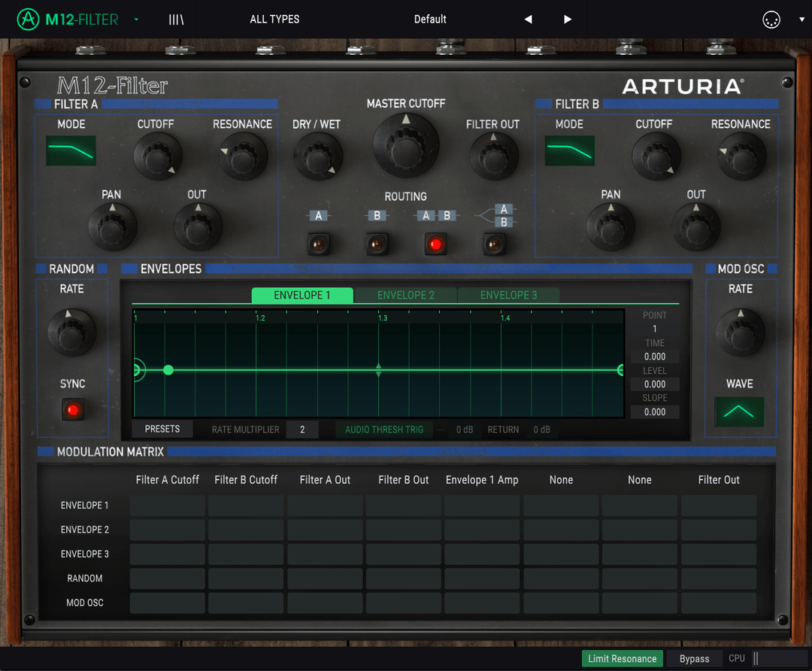Click the Rate Multiplier value 2
Image resolution: width=812 pixels, height=671 pixels.
[302, 430]
